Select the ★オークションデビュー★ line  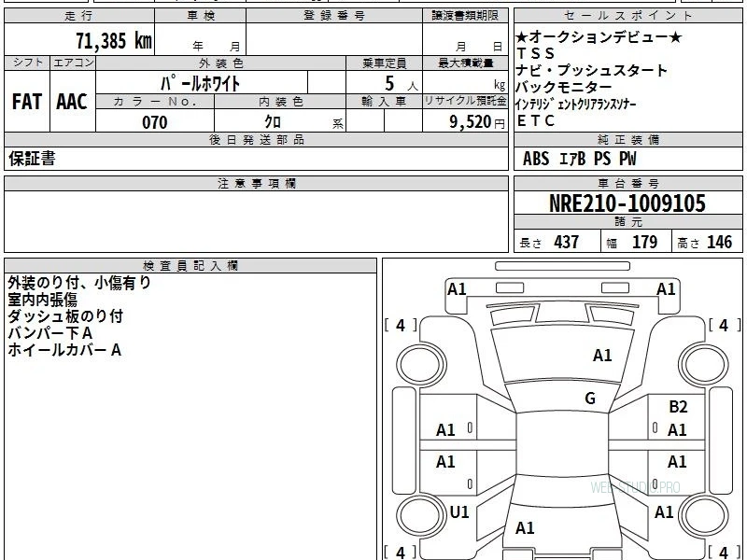pos(599,36)
